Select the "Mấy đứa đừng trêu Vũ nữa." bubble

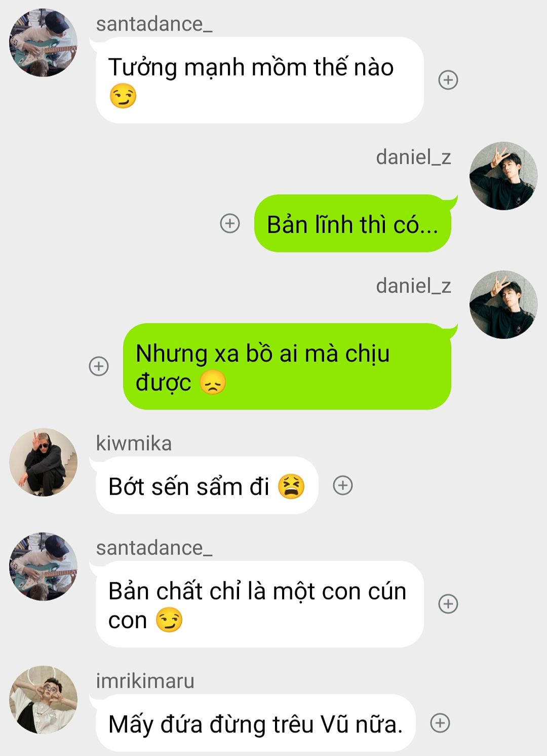pos(255,723)
